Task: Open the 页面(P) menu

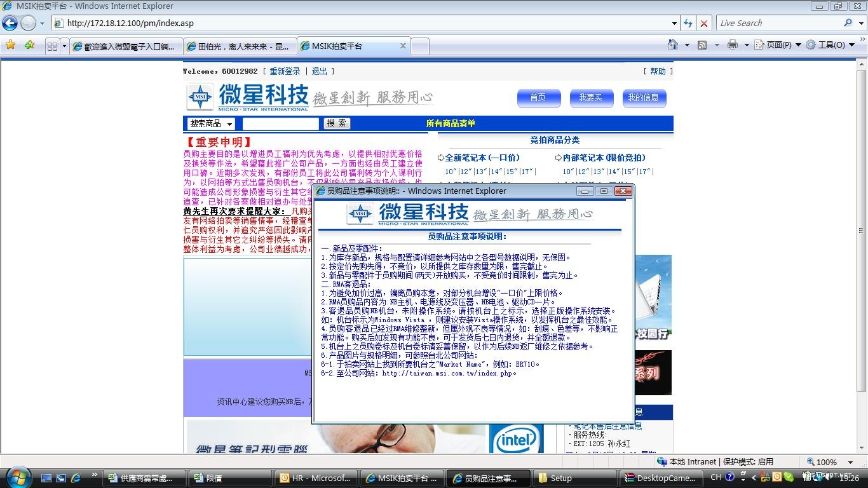Action: pos(778,45)
